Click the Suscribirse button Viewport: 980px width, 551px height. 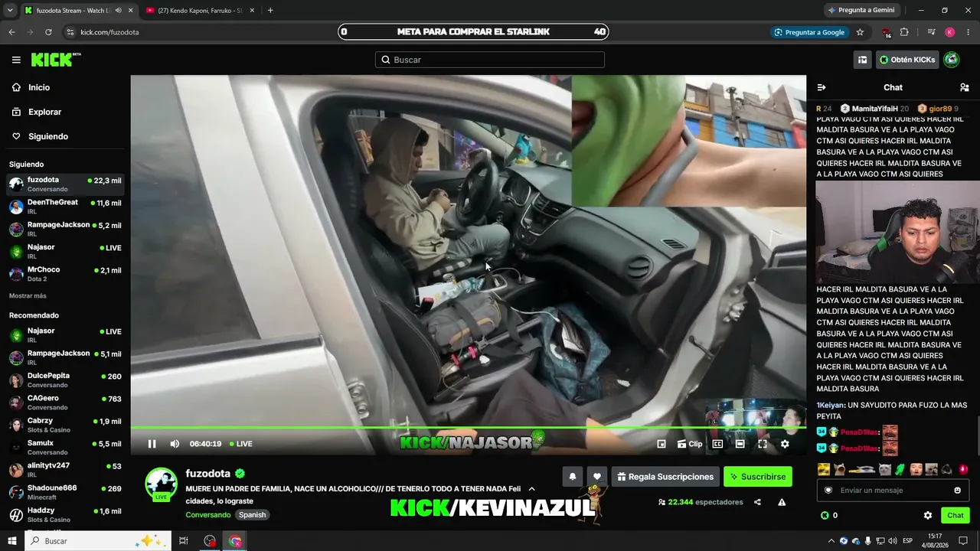(758, 477)
